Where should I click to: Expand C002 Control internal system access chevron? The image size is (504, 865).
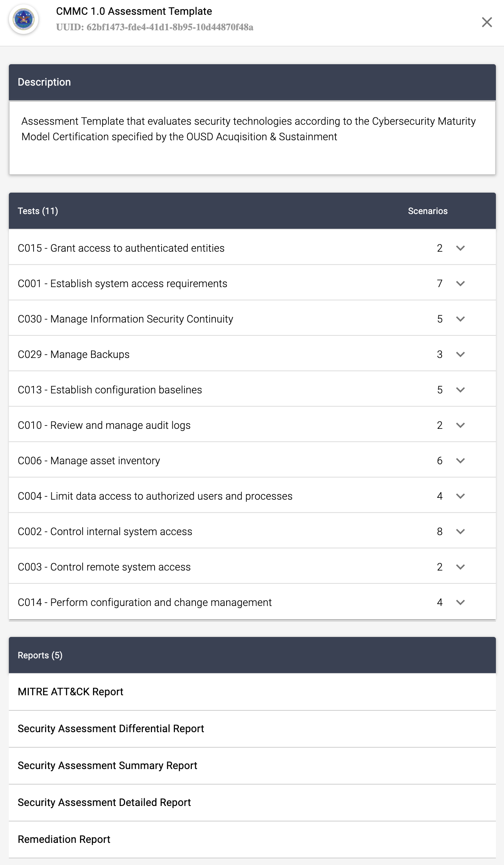(x=460, y=532)
